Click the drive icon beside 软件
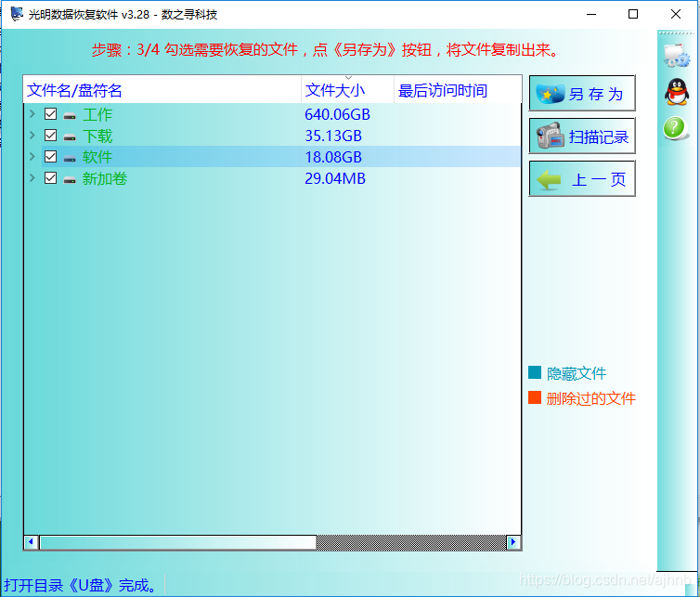 tap(70, 158)
